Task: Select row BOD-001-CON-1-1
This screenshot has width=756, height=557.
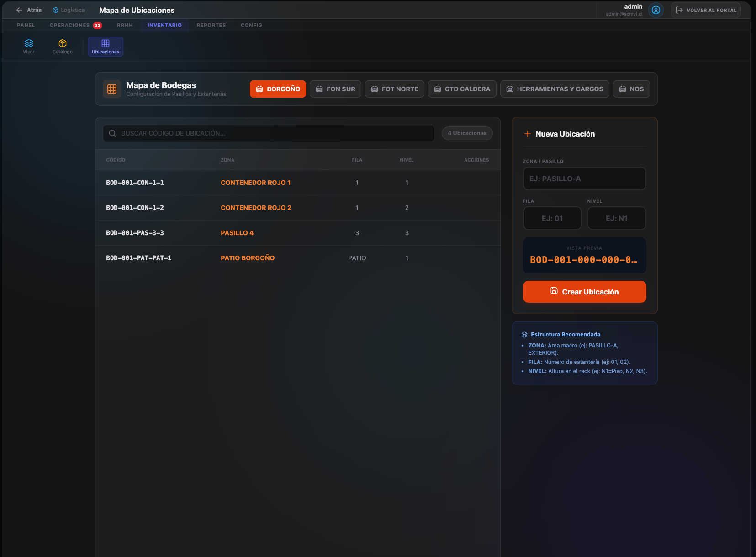Action: coord(298,183)
